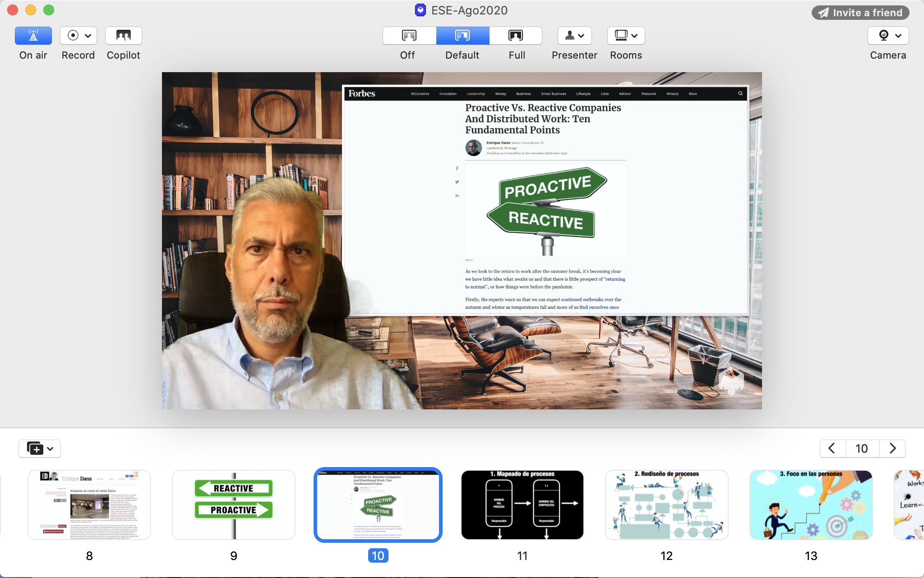Click the Record icon

73,36
